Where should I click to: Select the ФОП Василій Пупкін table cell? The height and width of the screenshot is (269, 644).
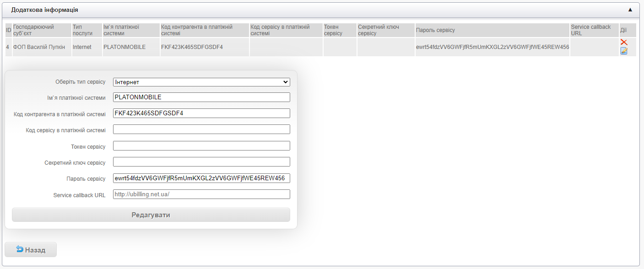tap(39, 47)
